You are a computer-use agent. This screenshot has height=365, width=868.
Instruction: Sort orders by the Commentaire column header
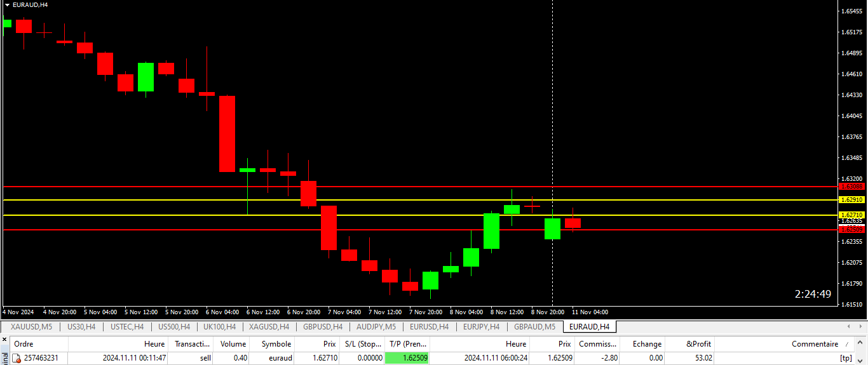point(814,343)
